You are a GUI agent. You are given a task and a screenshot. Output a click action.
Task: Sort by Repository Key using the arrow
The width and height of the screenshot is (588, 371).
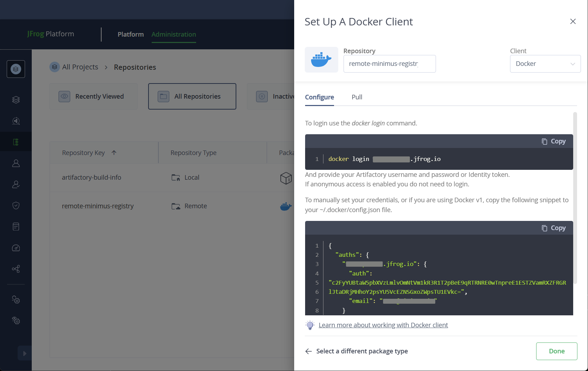114,153
